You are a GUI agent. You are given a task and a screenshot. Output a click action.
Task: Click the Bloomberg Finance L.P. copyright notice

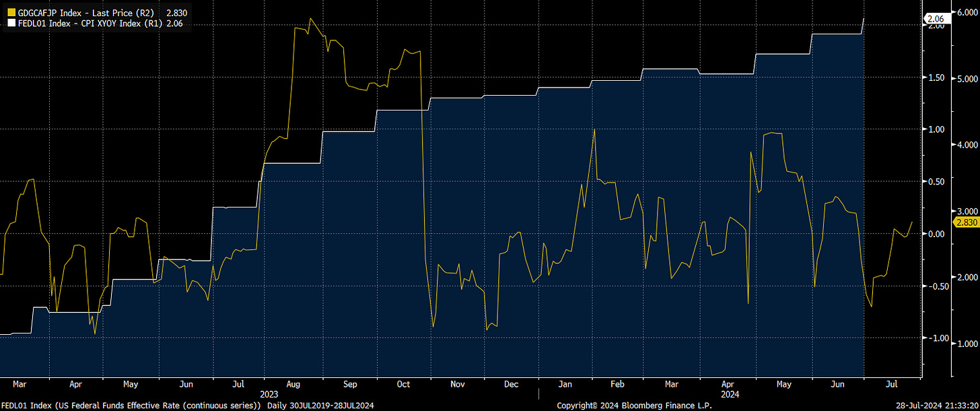(634, 406)
